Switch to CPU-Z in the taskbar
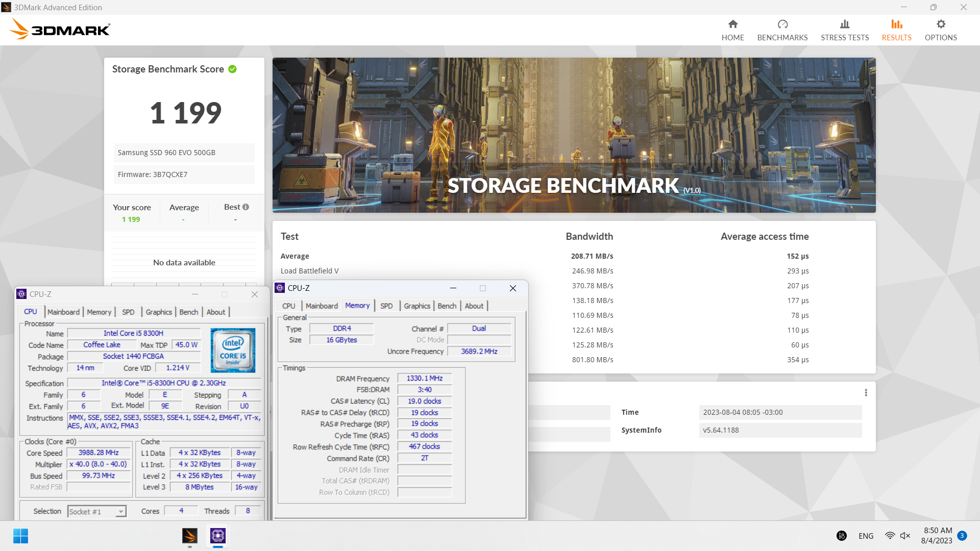This screenshot has height=551, width=980. coord(218,536)
